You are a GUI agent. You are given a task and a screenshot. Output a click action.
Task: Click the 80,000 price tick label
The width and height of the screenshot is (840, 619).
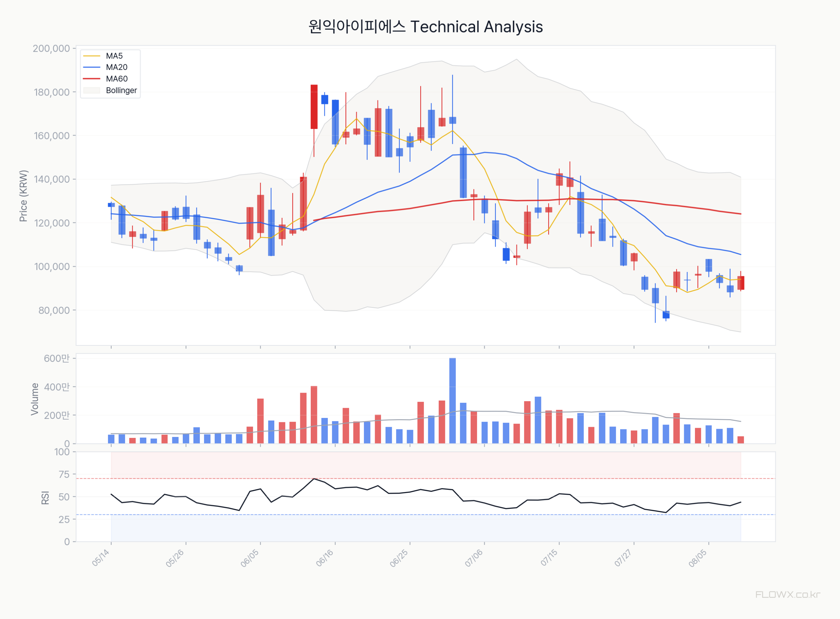point(54,310)
